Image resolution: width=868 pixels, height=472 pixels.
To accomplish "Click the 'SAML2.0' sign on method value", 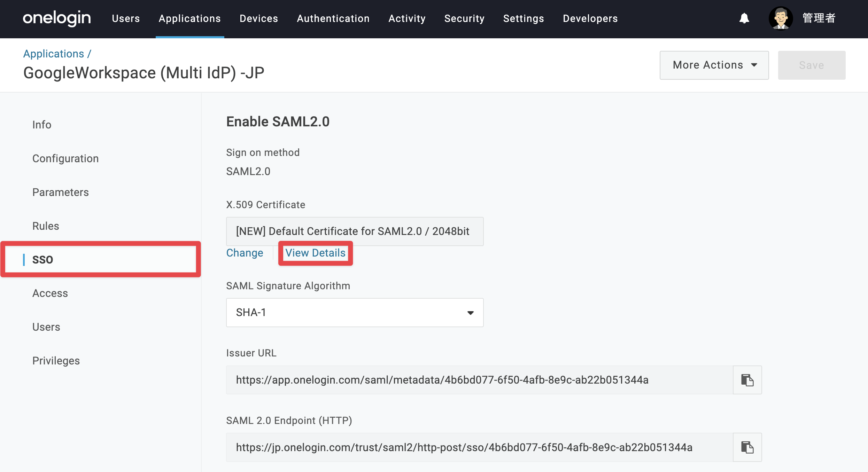I will point(248,171).
